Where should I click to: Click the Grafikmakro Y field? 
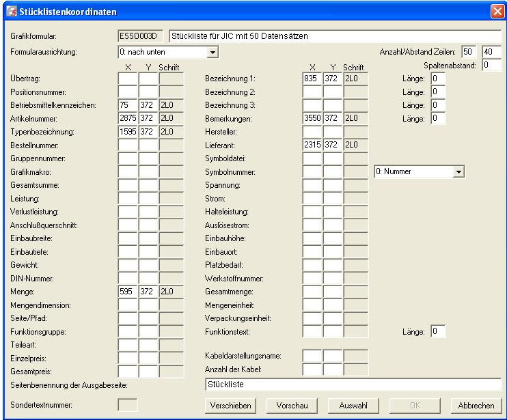[x=148, y=172]
